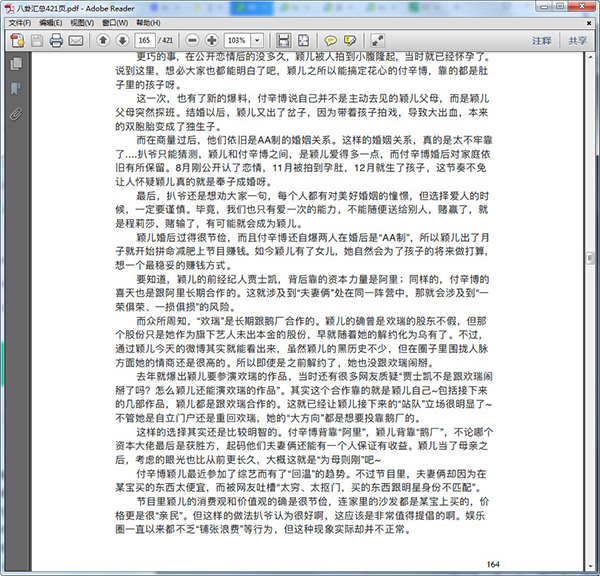The height and width of the screenshot is (576, 600).
Task: Open the zoom percentage dropdown arrow
Action: (257, 40)
